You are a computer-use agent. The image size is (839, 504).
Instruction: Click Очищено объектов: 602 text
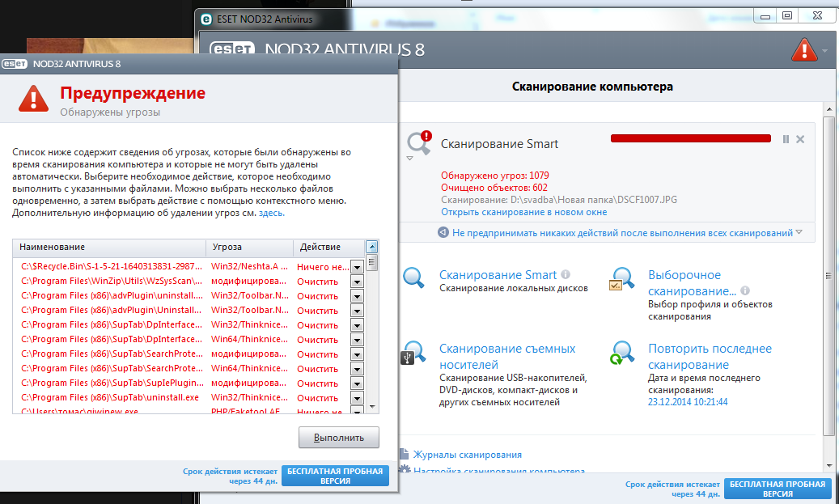(494, 188)
